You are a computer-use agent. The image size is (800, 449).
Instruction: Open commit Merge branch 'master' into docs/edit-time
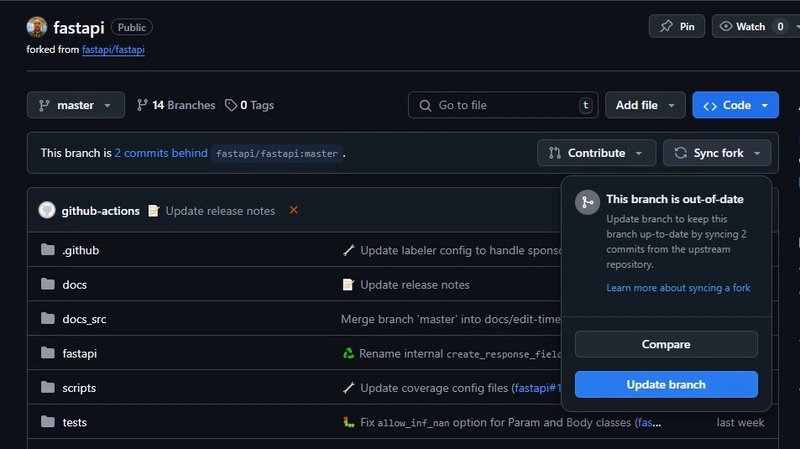click(451, 319)
